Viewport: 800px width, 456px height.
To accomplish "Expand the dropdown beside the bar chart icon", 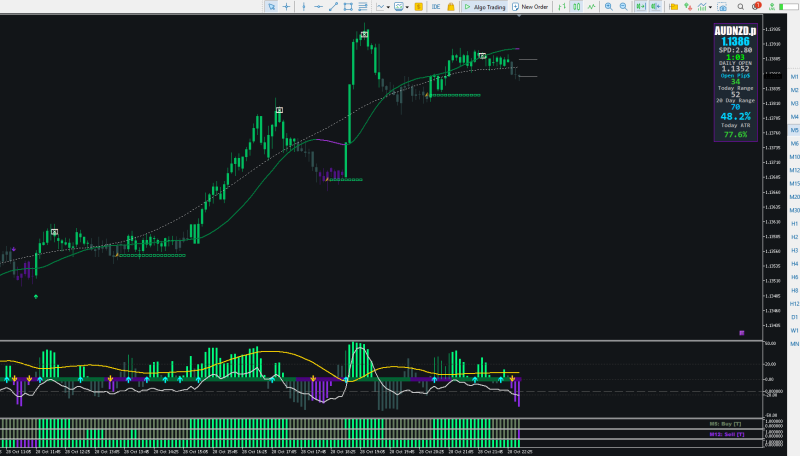I will (710, 7).
